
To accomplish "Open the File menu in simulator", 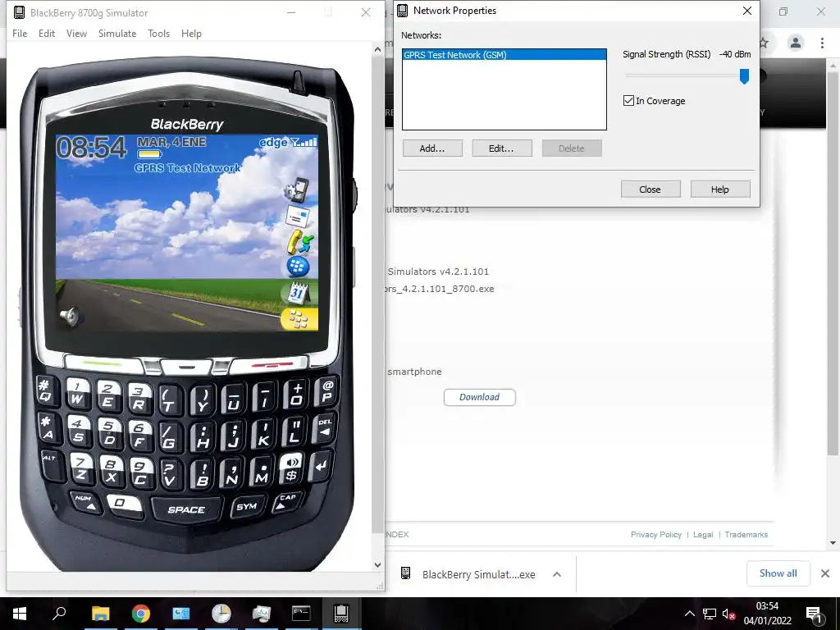I will point(20,33).
